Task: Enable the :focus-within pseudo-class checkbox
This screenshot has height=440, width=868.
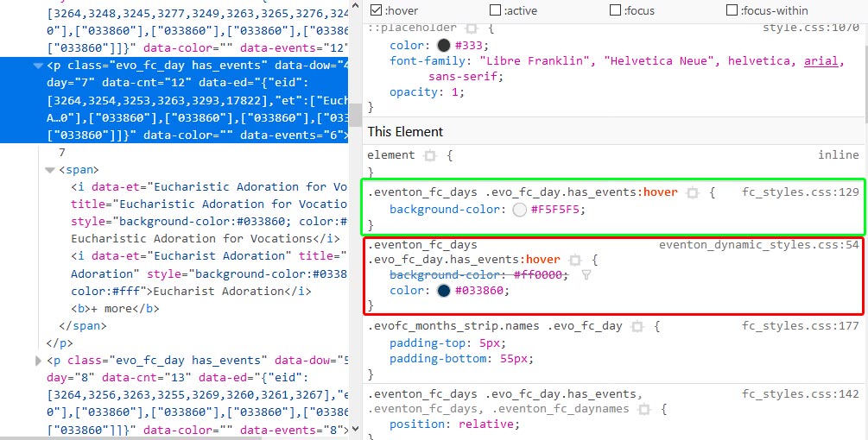Action: click(732, 10)
